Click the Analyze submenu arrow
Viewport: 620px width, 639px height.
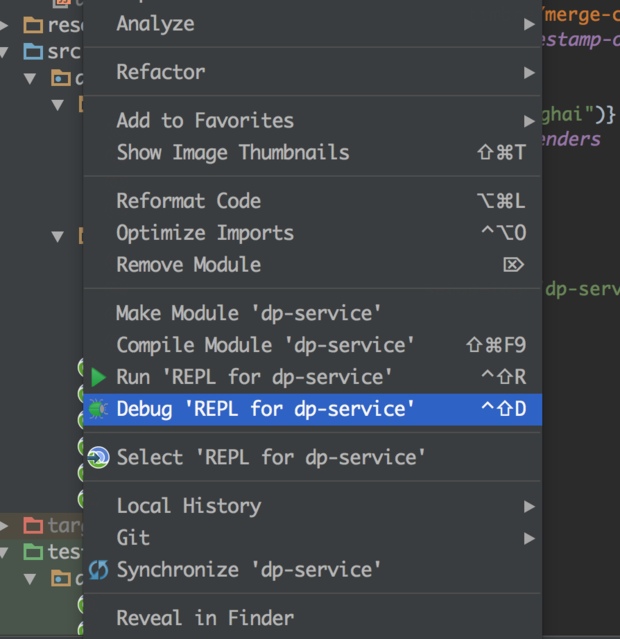tap(529, 24)
